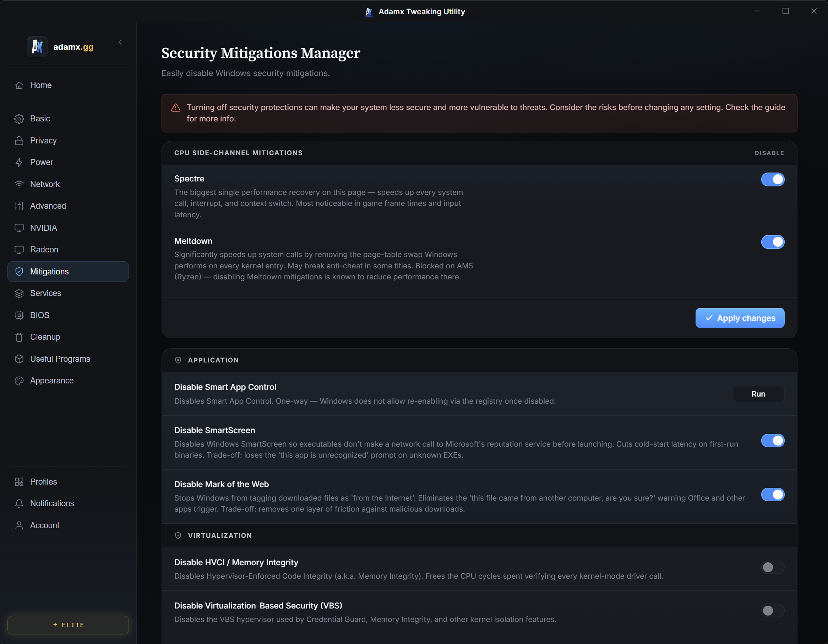This screenshot has width=828, height=644.
Task: Click the Notifications bell icon
Action: tap(19, 503)
